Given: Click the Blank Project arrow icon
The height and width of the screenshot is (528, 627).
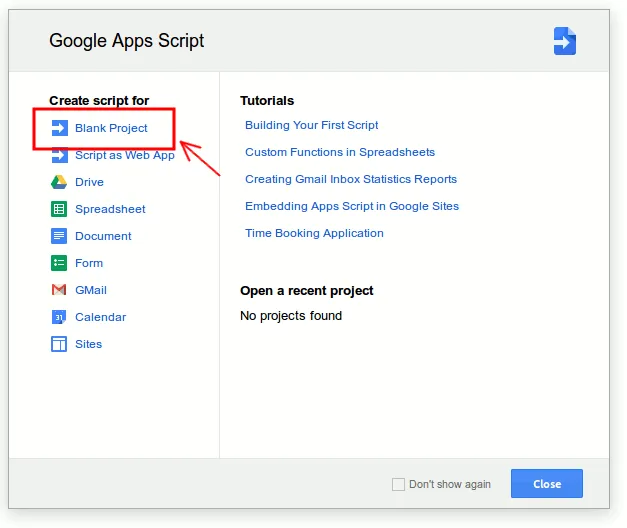Looking at the screenshot, I should 59,128.
